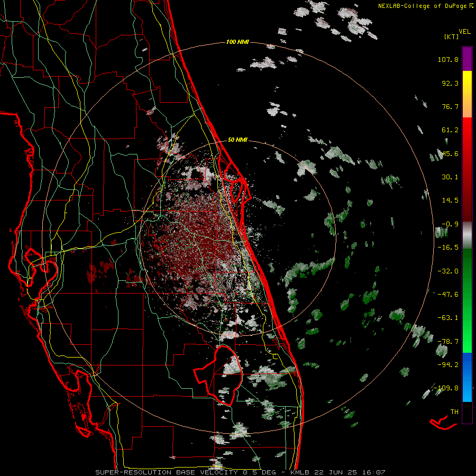Click the gray near-zero segment of color bar
This screenshot has height=476, width=476.
(467, 235)
